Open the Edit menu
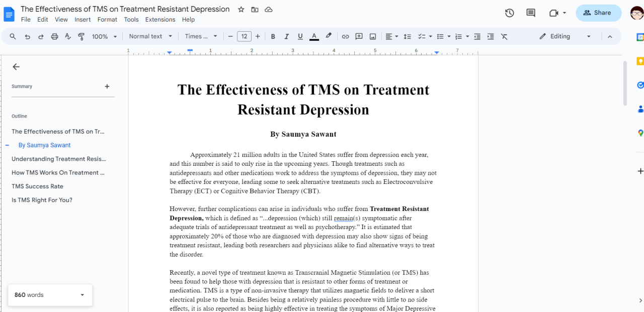This screenshot has width=644, height=312. (43, 20)
